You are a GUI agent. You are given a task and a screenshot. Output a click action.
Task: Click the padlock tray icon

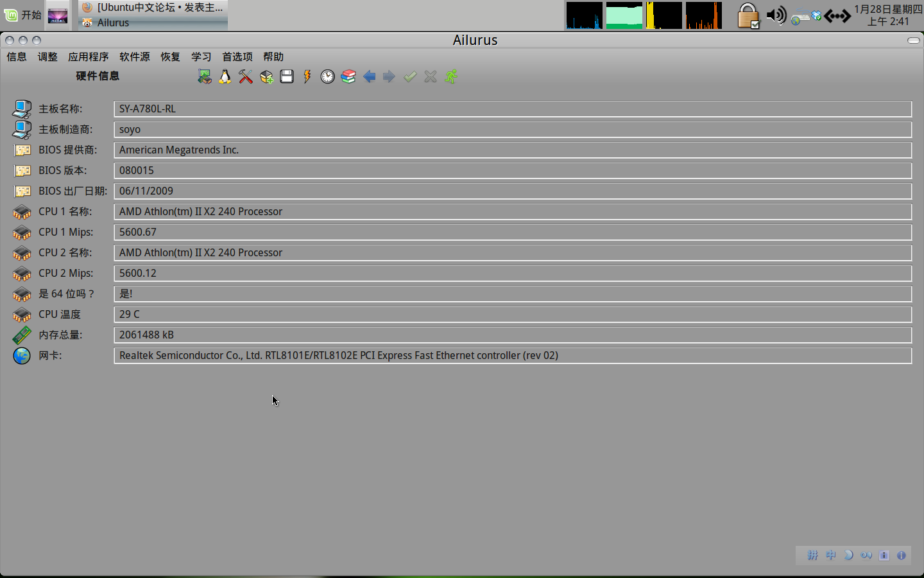pyautogui.click(x=748, y=15)
